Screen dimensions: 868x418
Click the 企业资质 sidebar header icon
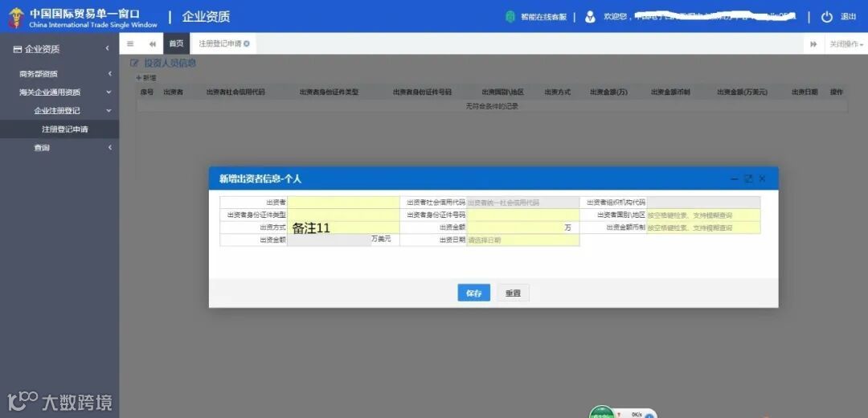(17, 49)
